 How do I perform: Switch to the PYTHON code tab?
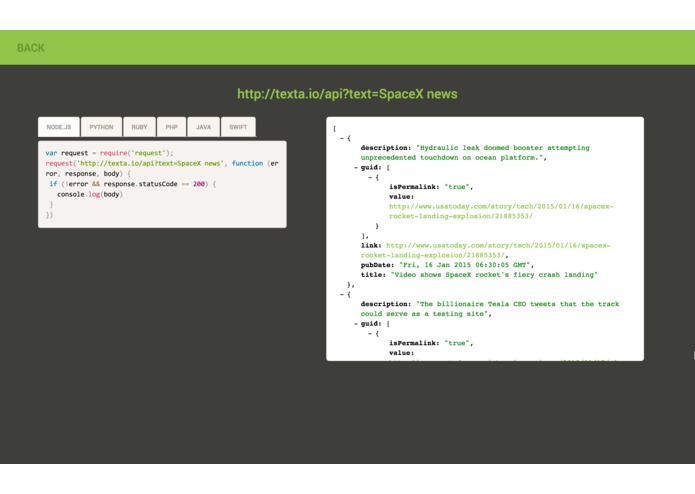coord(102,127)
